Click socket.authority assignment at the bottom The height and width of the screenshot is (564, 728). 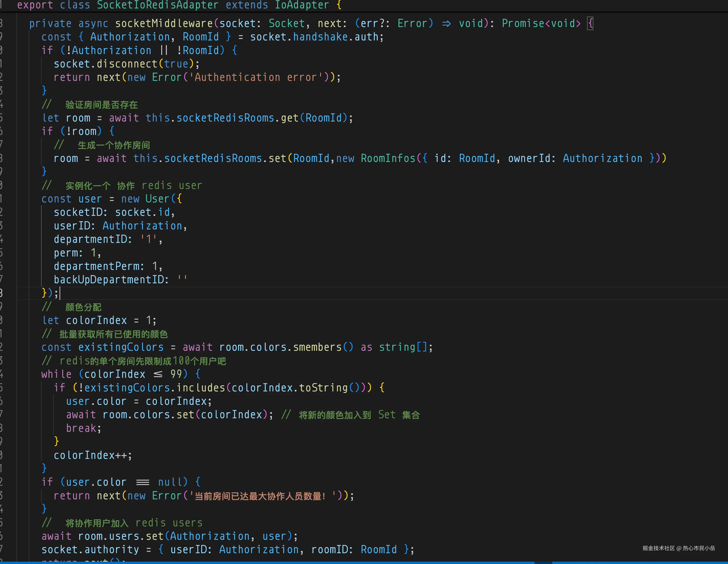[90, 549]
